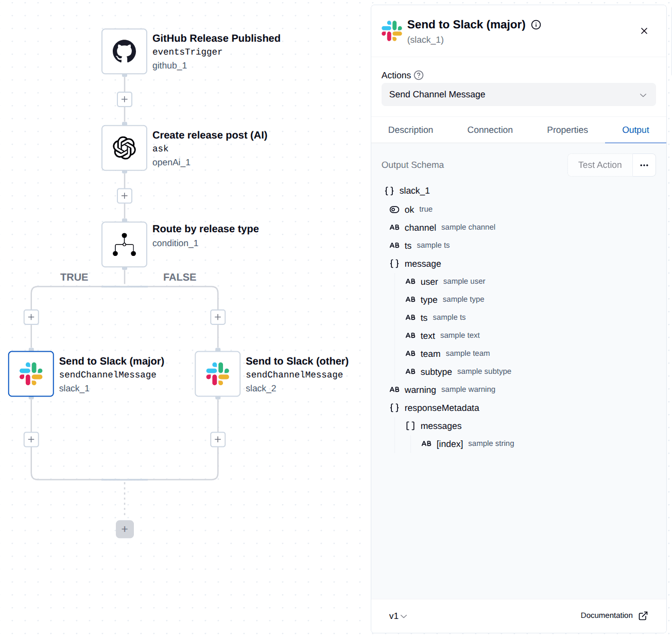Switch to the Connection tab
Image resolution: width=672 pixels, height=639 pixels.
(x=490, y=130)
